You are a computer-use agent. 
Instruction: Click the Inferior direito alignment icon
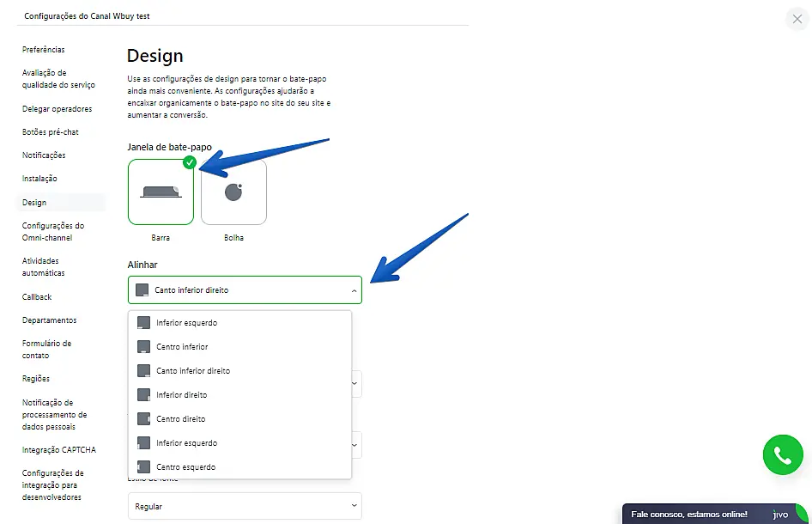click(x=143, y=395)
